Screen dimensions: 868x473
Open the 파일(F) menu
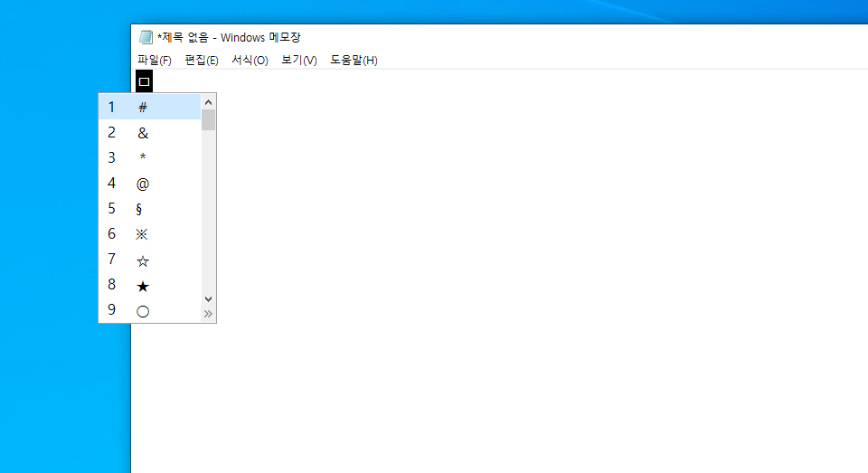click(x=155, y=60)
